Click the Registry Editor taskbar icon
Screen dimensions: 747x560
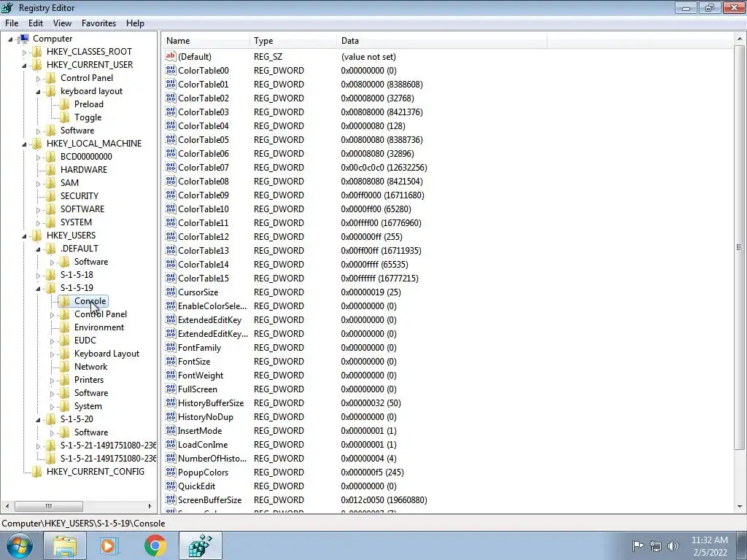(201, 545)
